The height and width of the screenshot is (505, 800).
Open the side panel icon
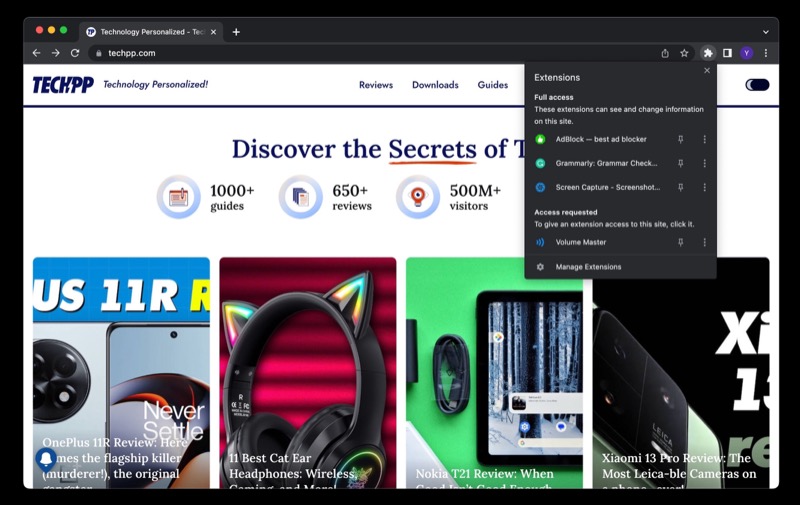tap(728, 53)
